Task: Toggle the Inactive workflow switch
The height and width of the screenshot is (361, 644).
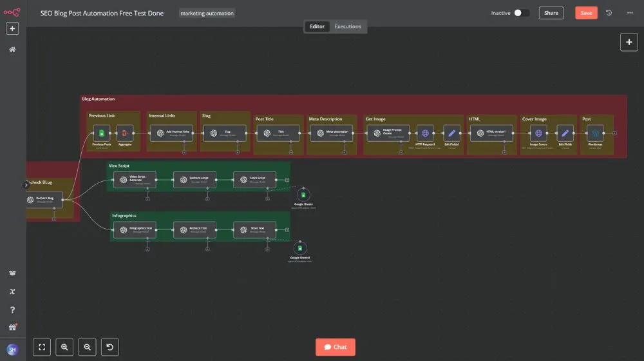Action: click(521, 13)
